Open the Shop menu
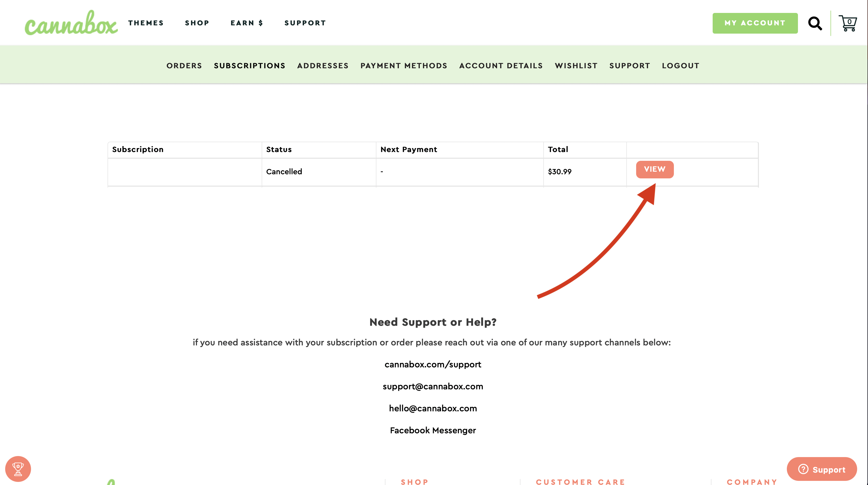 197,23
